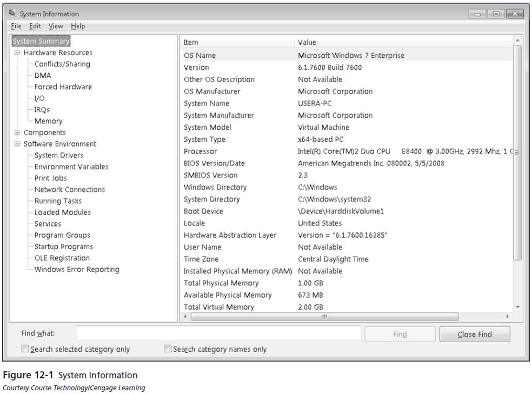
Task: Open Program Groups category
Action: click(62, 235)
